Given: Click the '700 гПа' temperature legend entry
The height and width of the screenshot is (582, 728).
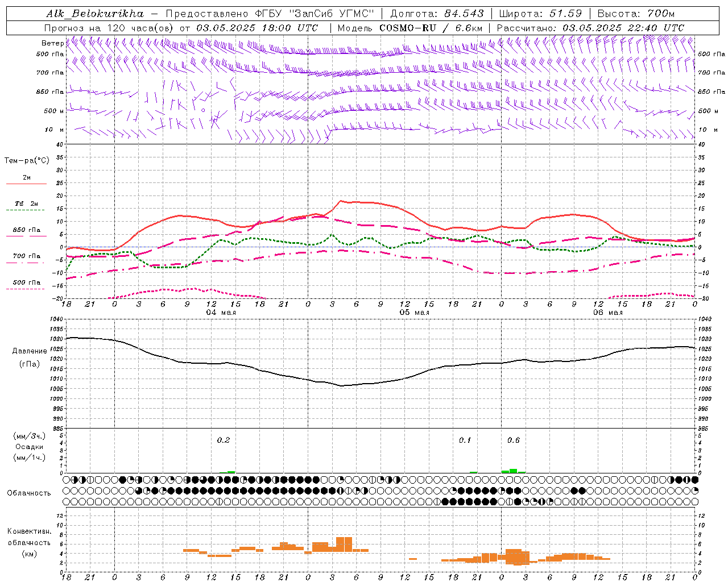Looking at the screenshot, I should [26, 256].
